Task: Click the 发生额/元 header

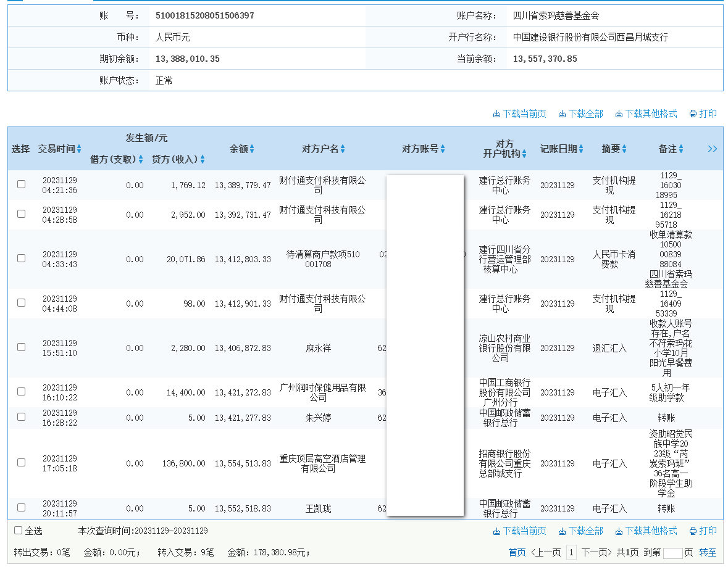Action: pyautogui.click(x=147, y=138)
